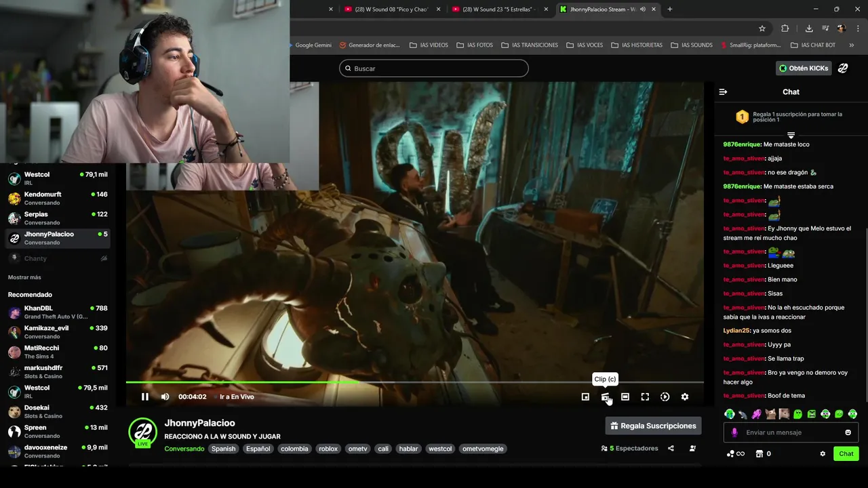Open IAS CHAT BOT bookmark folder
The height and width of the screenshot is (488, 868).
tap(813, 45)
